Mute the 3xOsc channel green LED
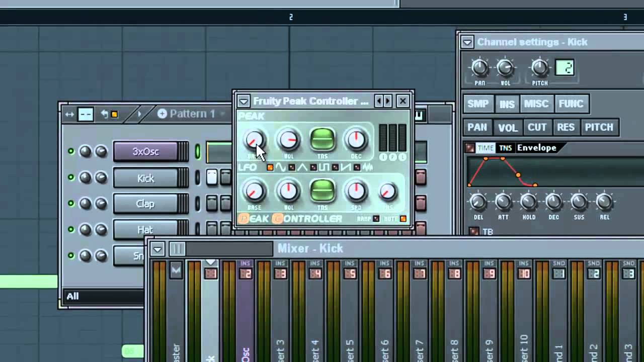Screen dimensions: 644x362 pos(71,151)
